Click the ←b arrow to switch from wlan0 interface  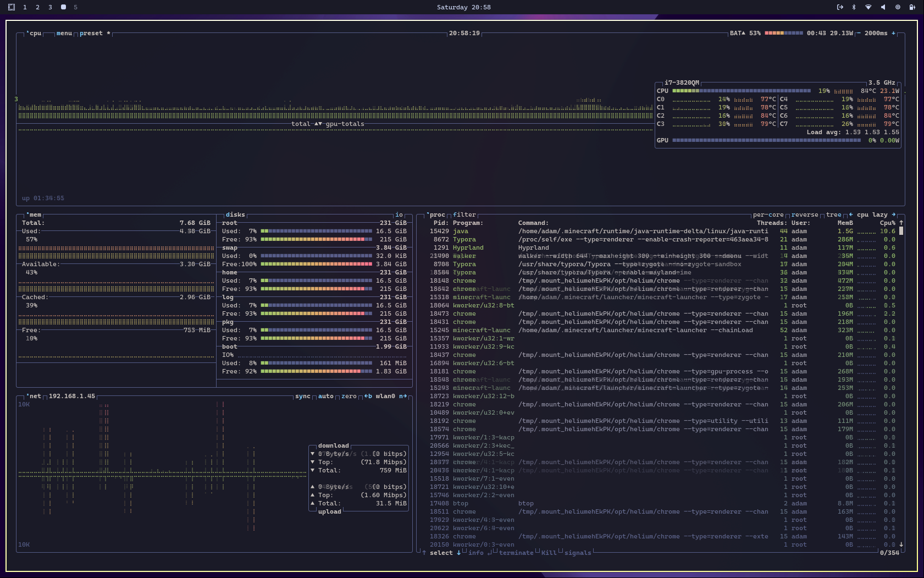(367, 395)
